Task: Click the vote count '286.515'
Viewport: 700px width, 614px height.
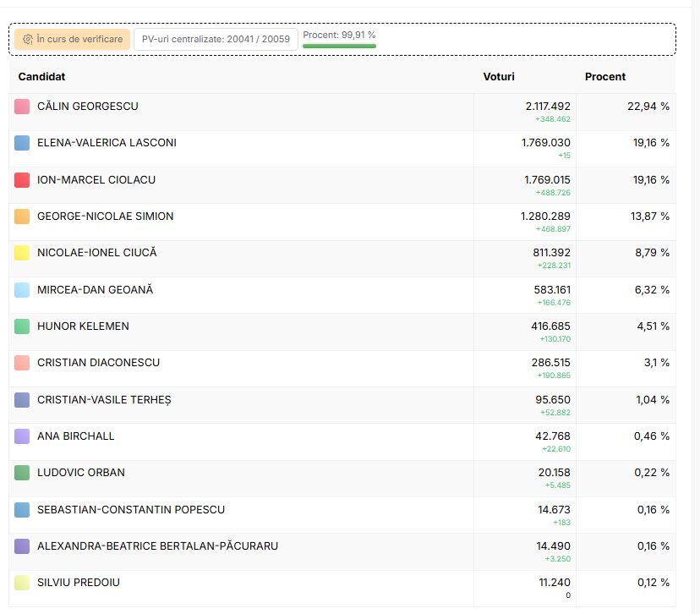Action: 551,362
